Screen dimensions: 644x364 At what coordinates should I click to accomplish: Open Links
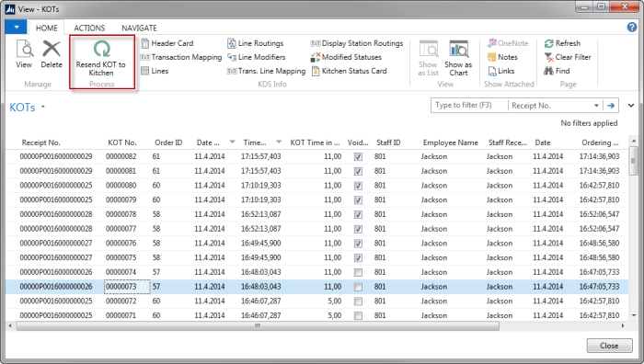click(501, 71)
